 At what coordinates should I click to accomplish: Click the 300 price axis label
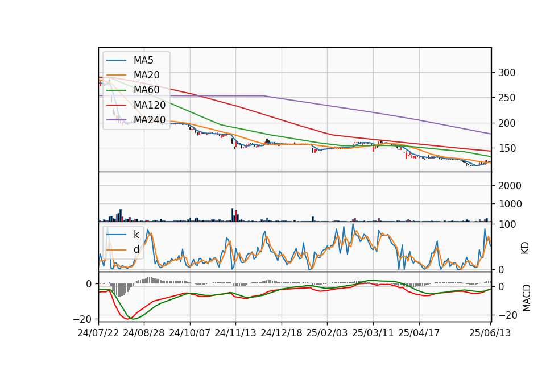[507, 73]
